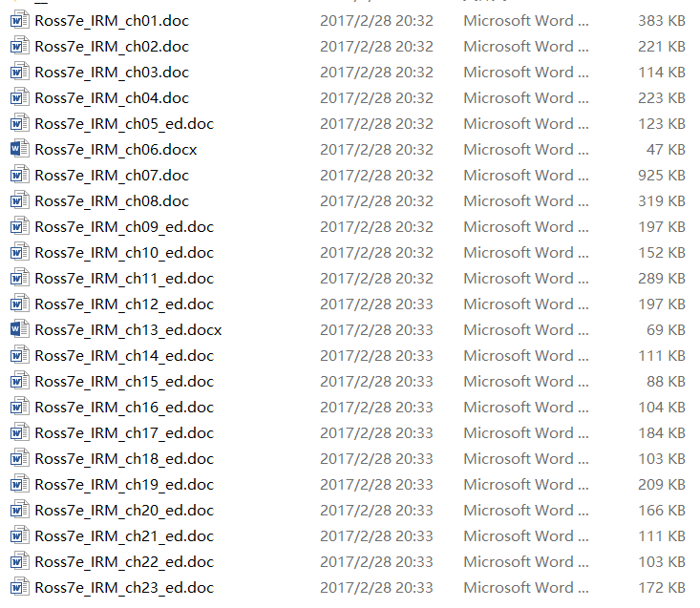Click the 209 KB size value
Viewport: 700px width, 608px height.
click(x=662, y=485)
